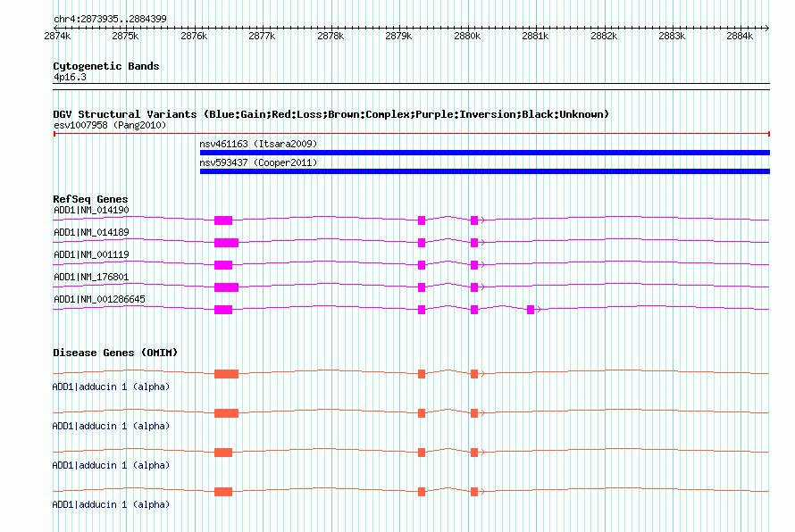Image resolution: width=795 pixels, height=532 pixels.
Task: Open the esv1007958 (Pang2010) variant label
Action: tap(110, 125)
